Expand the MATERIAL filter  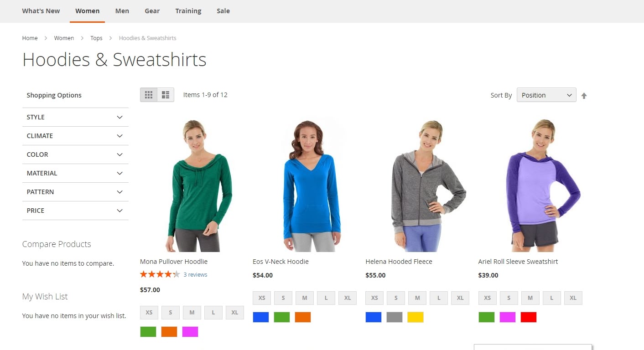[75, 173]
